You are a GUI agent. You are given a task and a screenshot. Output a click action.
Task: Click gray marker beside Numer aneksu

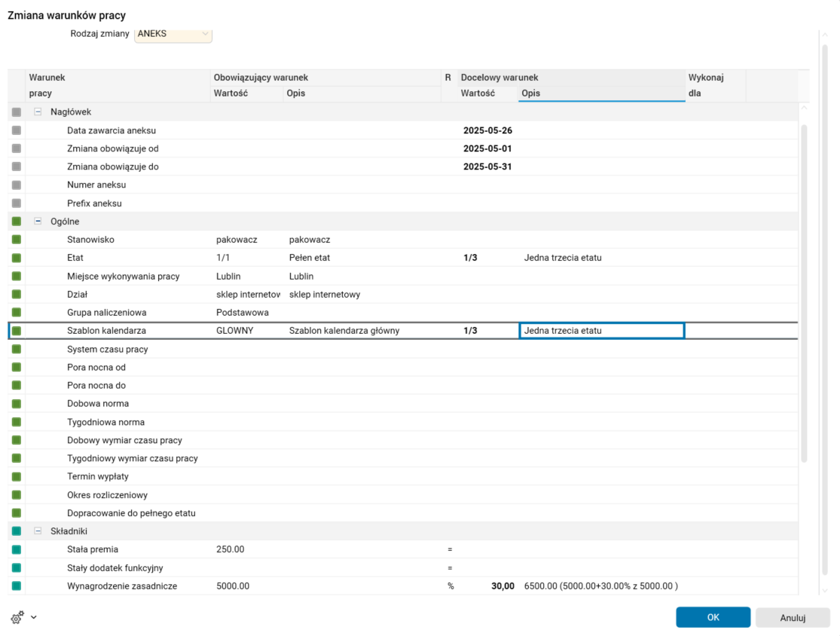(x=17, y=185)
